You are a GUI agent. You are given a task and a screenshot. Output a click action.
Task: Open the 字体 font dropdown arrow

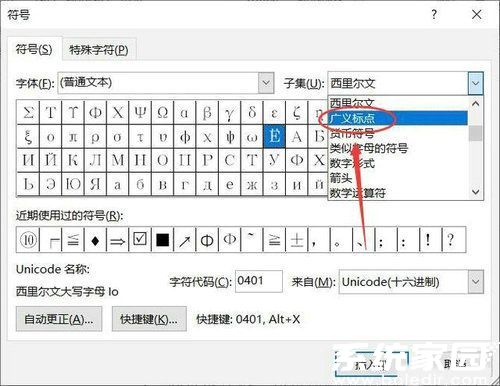tap(266, 83)
